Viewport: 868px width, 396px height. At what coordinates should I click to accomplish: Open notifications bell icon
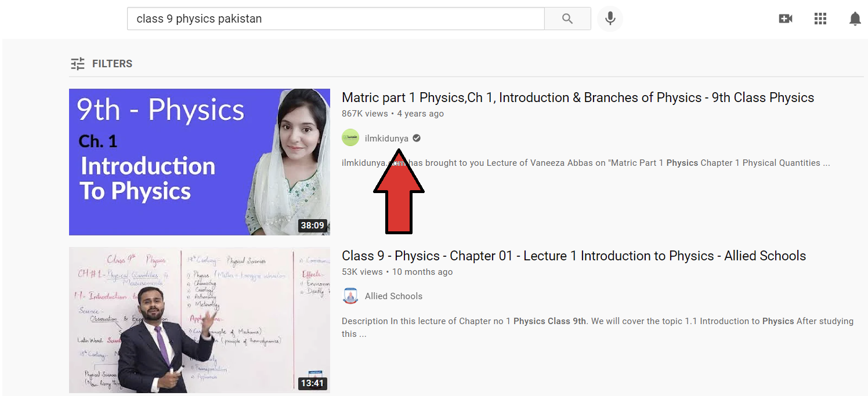855,19
